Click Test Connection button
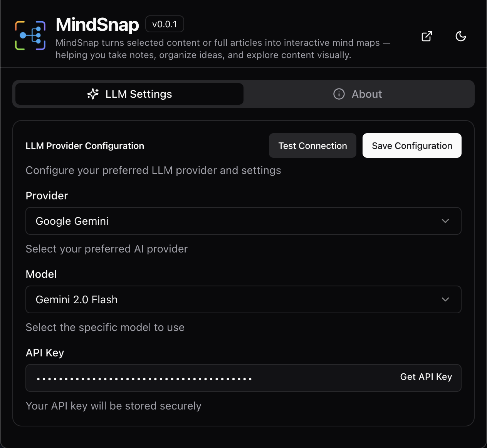 pos(312,145)
